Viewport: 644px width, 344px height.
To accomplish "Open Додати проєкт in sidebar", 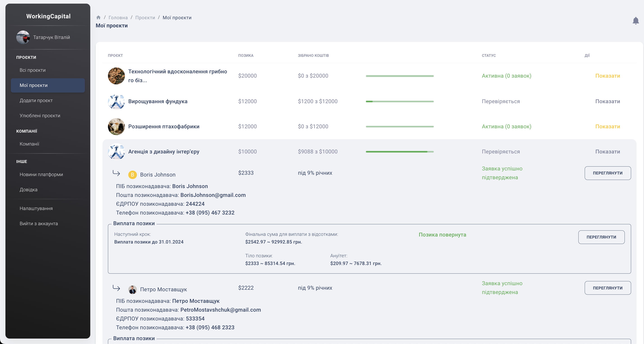I will tap(36, 100).
